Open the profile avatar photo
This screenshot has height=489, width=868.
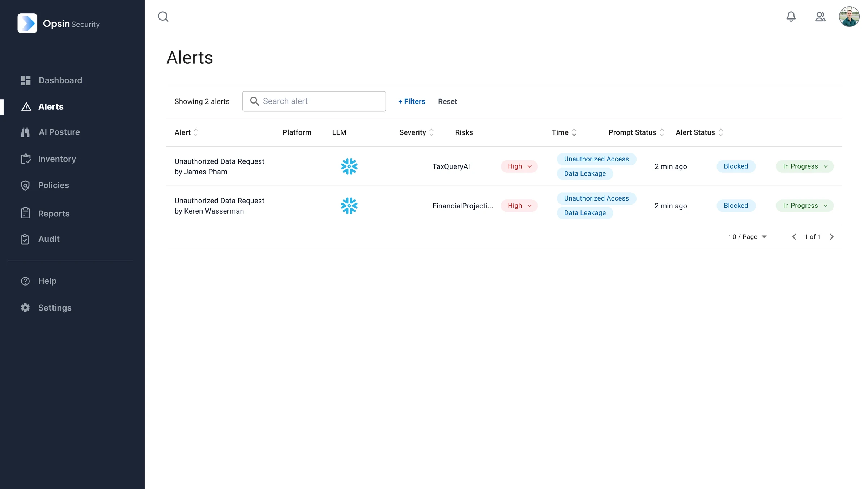click(x=849, y=17)
